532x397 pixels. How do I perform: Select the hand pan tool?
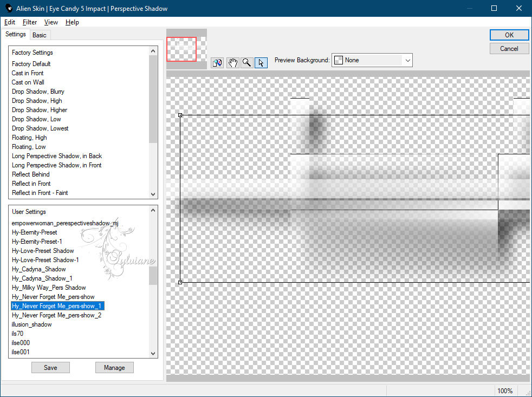pos(232,63)
